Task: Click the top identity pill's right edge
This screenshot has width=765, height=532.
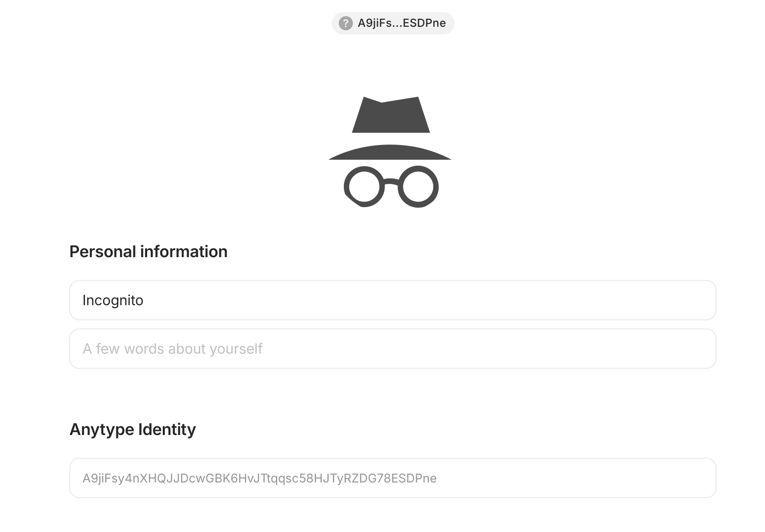Action: (449, 23)
